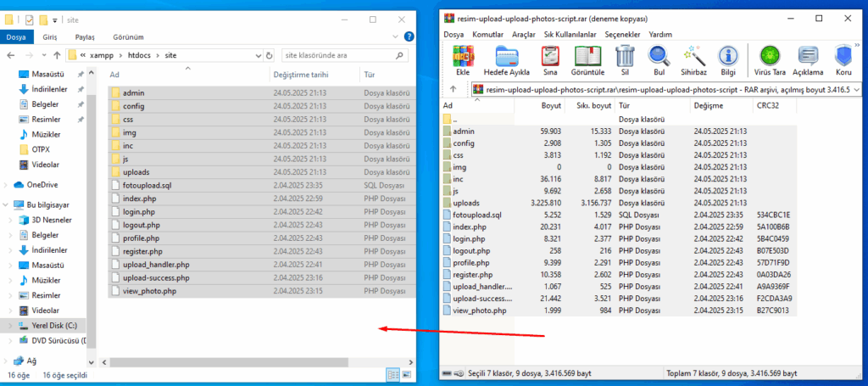Image resolution: width=868 pixels, height=386 pixels.
Task: Click the Virüs Tara scan icon
Action: click(x=770, y=57)
